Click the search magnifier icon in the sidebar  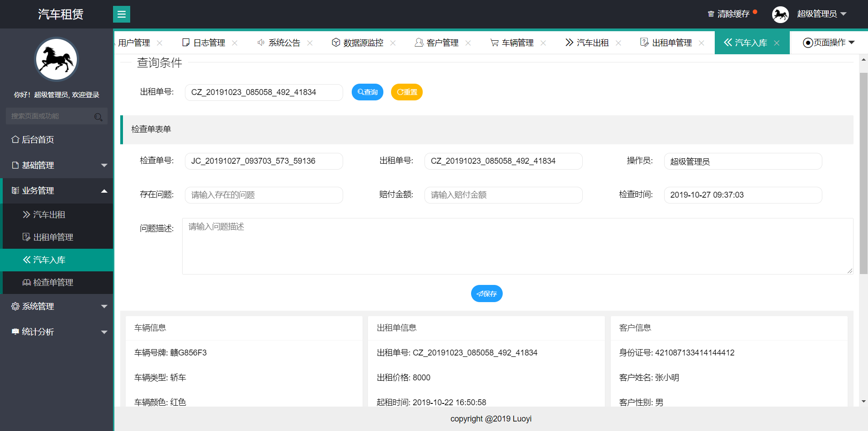pyautogui.click(x=98, y=117)
